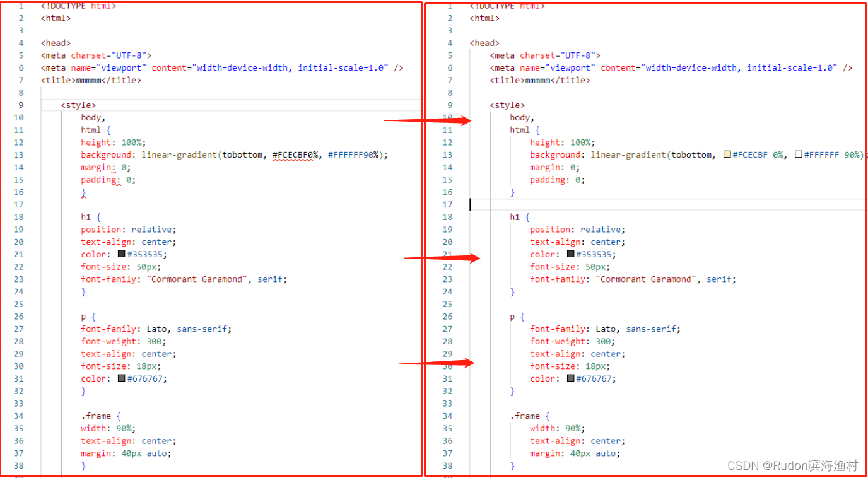Click "width: 90%;" in the left editor
This screenshot has height=478, width=868.
pos(108,428)
